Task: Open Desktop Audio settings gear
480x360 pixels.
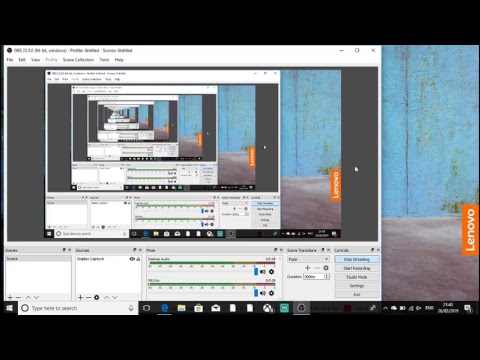Action: click(271, 272)
